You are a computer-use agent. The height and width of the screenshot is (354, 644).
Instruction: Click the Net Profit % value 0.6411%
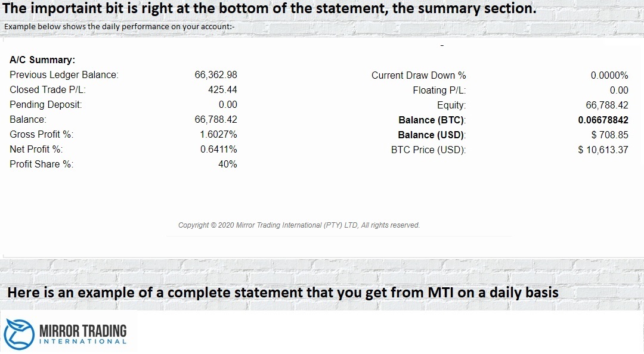218,150
